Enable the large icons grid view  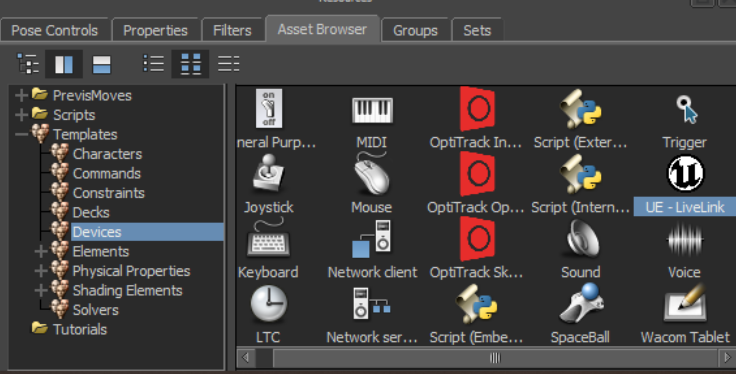point(191,64)
